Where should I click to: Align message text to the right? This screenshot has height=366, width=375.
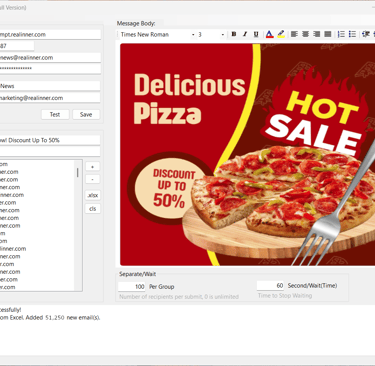tap(317, 34)
